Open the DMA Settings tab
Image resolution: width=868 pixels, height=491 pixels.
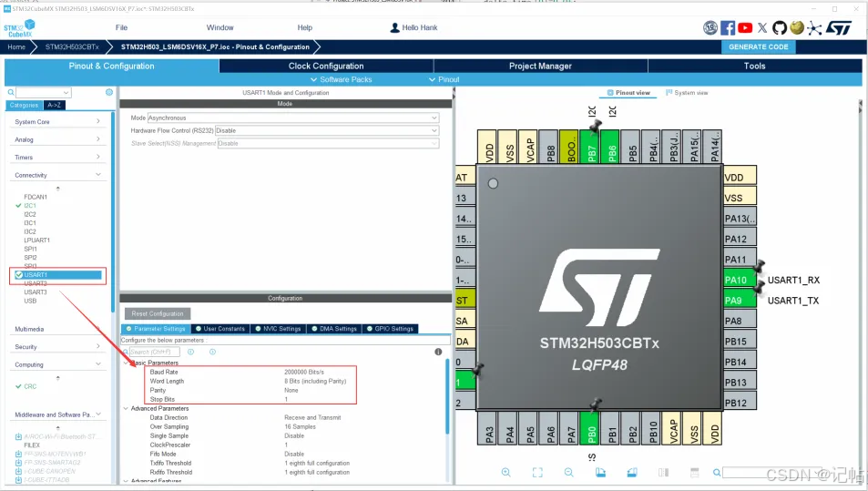[x=334, y=329]
